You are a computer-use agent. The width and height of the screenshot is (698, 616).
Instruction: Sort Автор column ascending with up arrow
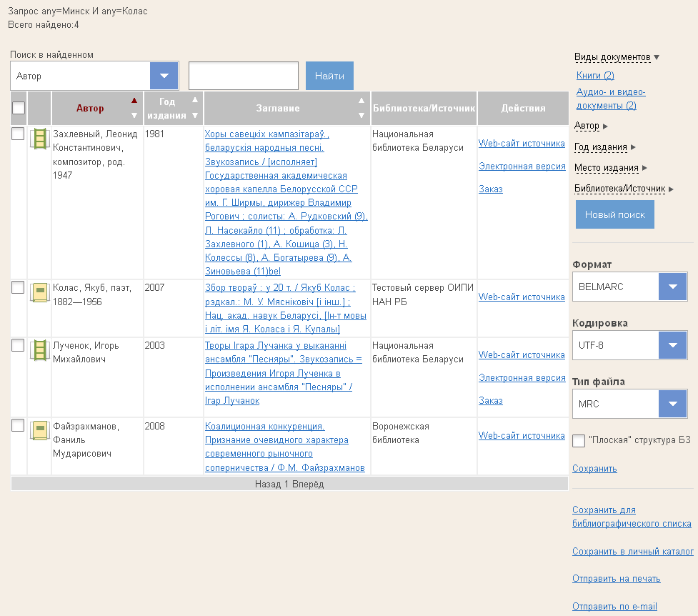[134, 101]
